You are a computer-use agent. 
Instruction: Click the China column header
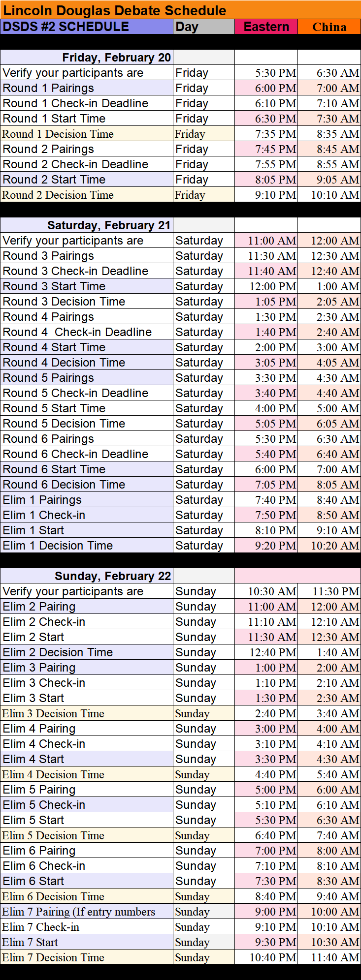(x=329, y=27)
